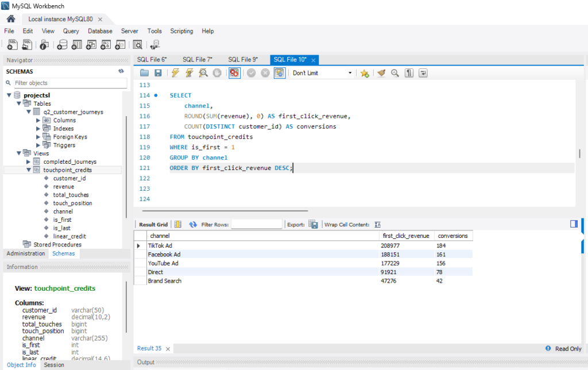588x370 pixels.
Task: Search table data toolbar icon
Action: (x=138, y=45)
